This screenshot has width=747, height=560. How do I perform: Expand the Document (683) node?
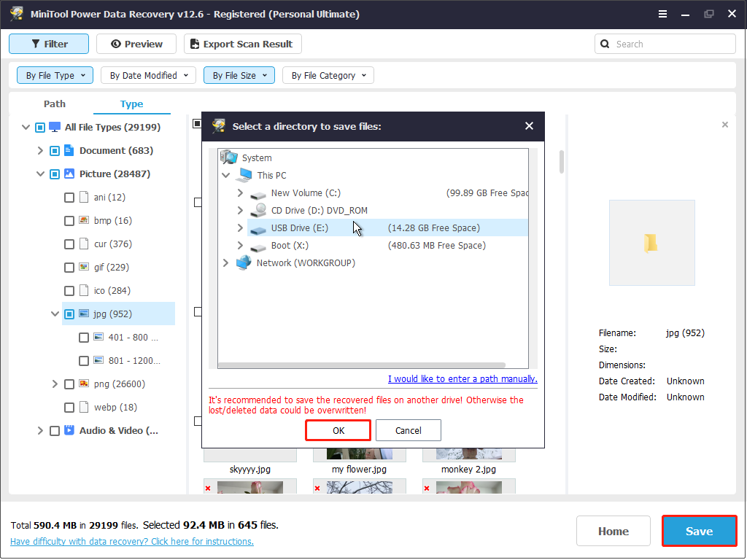[x=41, y=150]
